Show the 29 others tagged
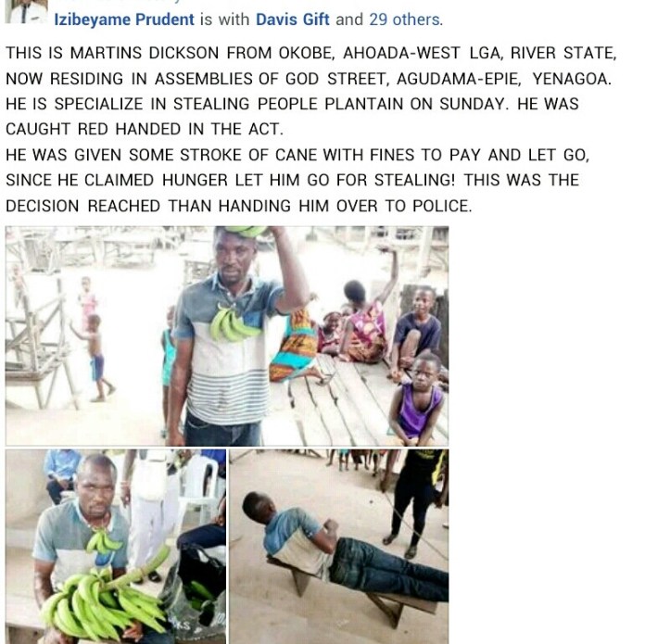The width and height of the screenshot is (670, 644). [x=405, y=19]
